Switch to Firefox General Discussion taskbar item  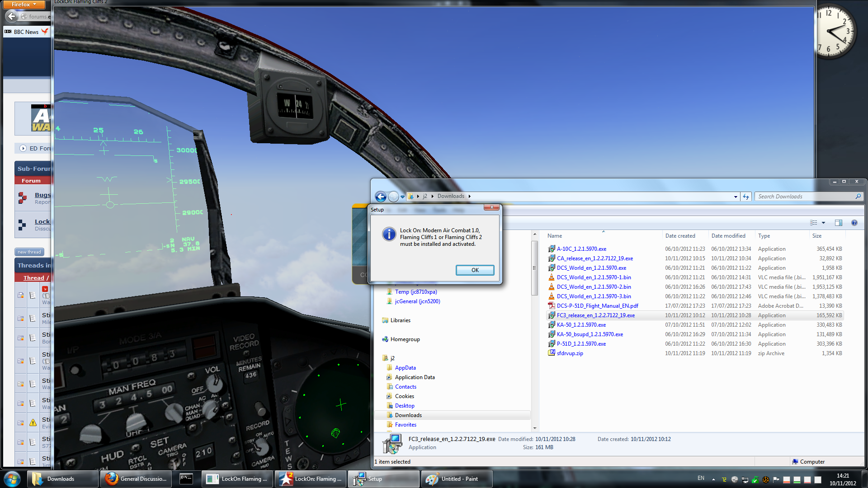click(x=137, y=479)
